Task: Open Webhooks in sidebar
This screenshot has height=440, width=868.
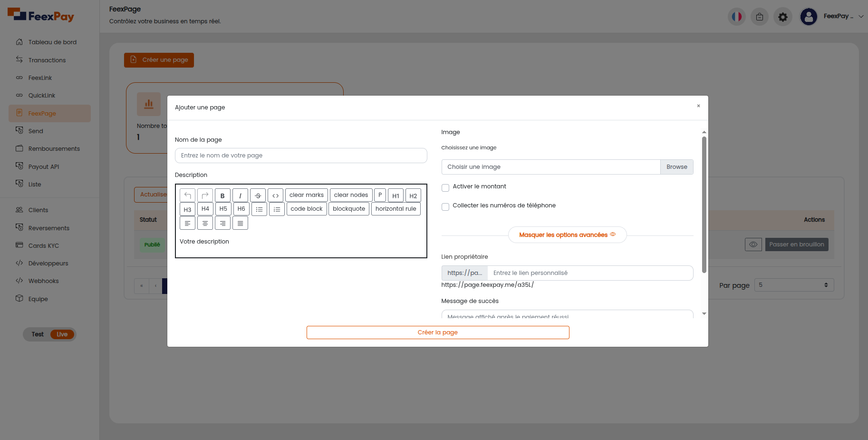Action: pyautogui.click(x=49, y=281)
